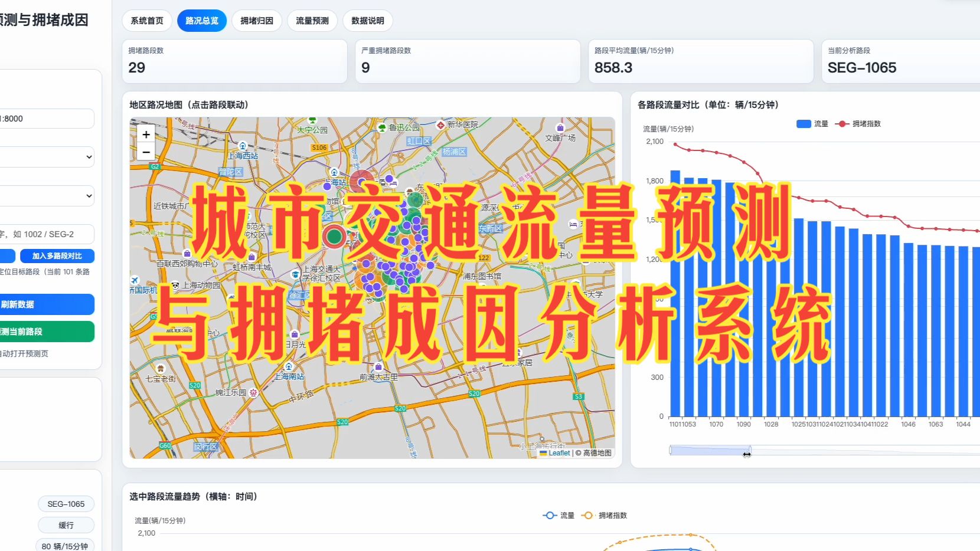
Task: Click the 上海动物园 panda icon on map
Action: tap(175, 285)
